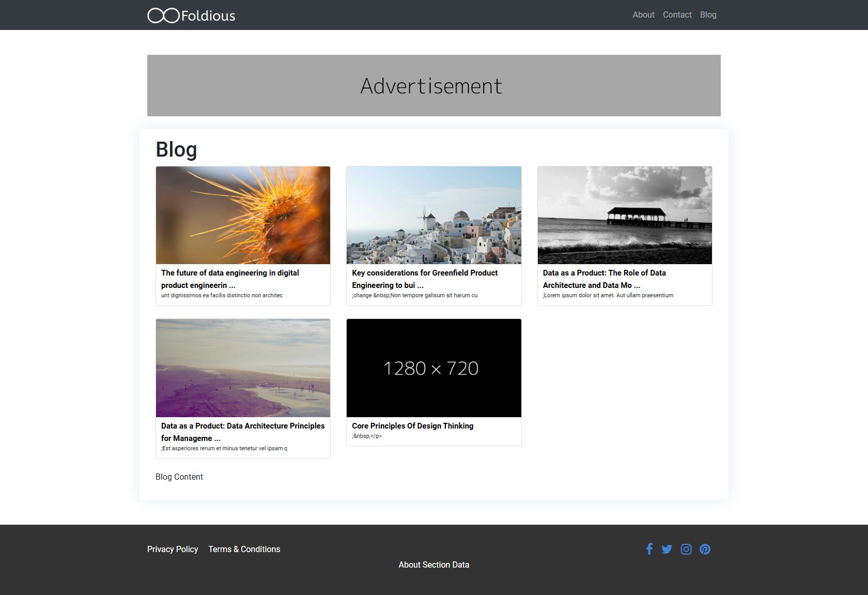Screen dimensions: 868x595
Task: Open the Contact nav link
Action: point(677,15)
